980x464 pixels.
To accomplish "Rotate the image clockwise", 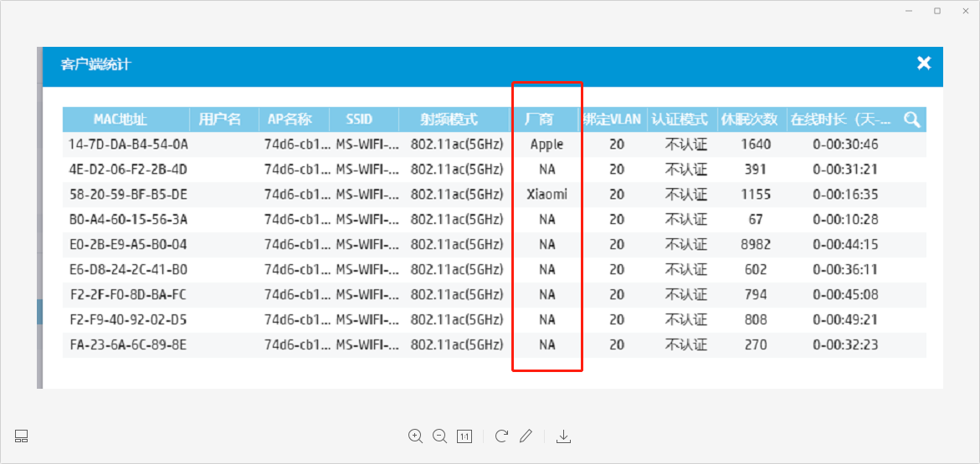I will [501, 436].
